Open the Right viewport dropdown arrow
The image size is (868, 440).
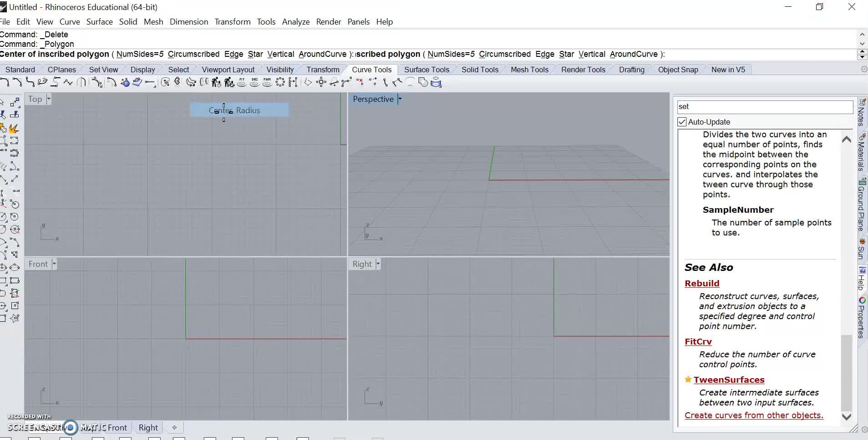click(378, 264)
